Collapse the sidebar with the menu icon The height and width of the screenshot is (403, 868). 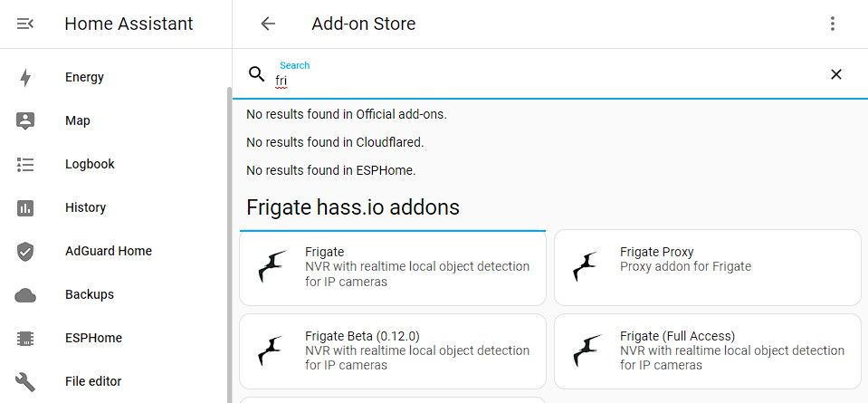click(x=25, y=24)
